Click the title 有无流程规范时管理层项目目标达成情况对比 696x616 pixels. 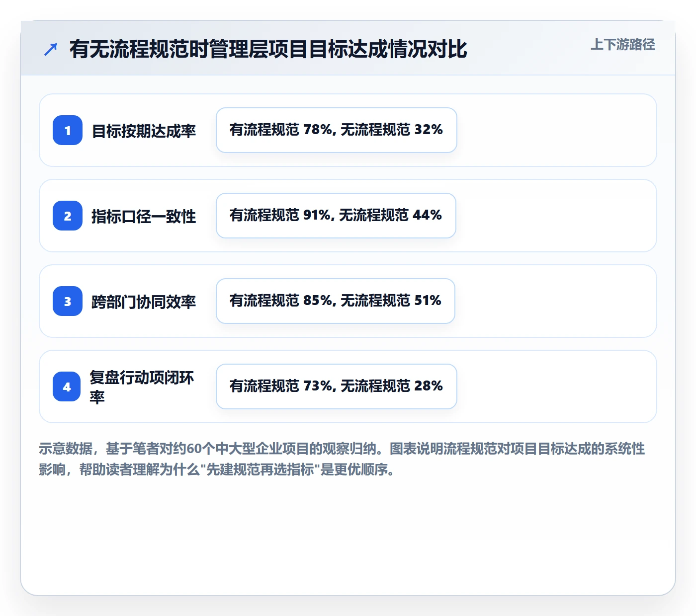(268, 49)
